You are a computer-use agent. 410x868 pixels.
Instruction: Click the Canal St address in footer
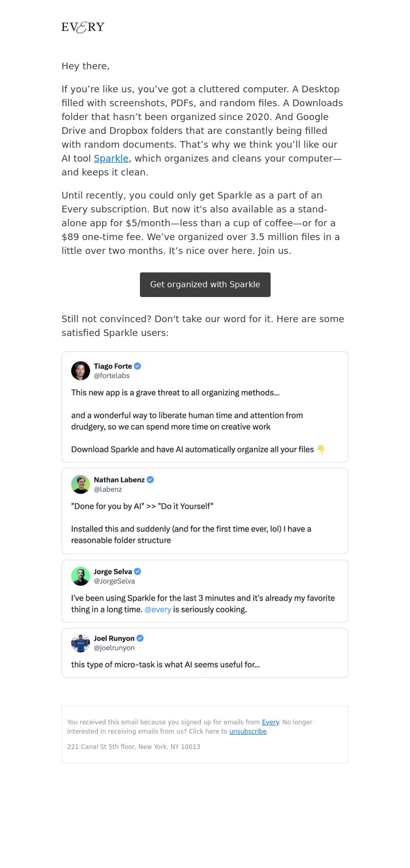133,747
